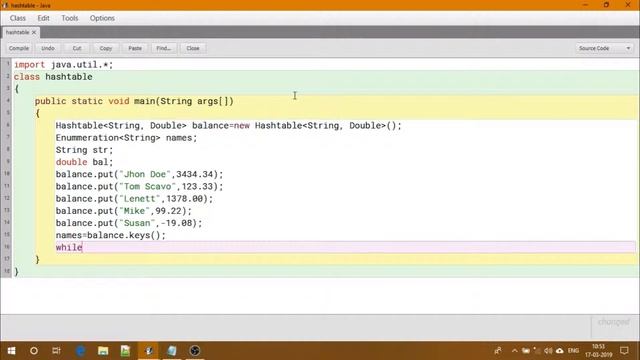The height and width of the screenshot is (360, 640).
Task: Click the "Lenett" put statement
Action: 134,199
